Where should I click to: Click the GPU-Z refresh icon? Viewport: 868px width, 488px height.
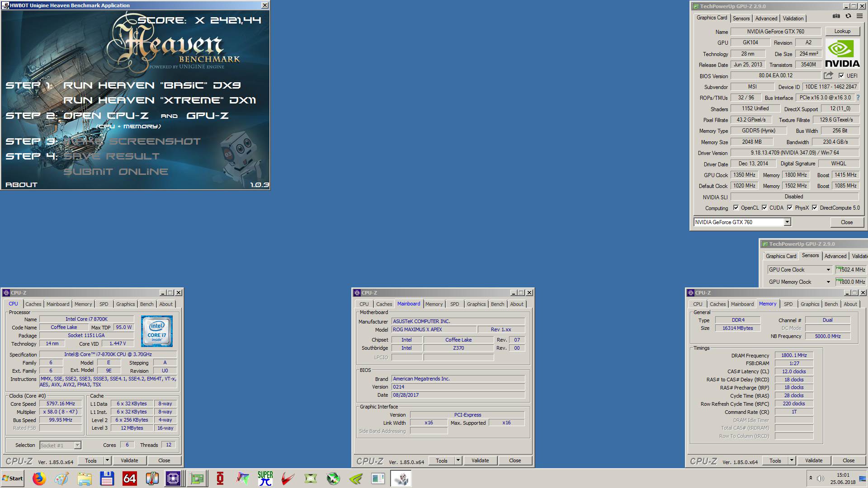(x=848, y=16)
